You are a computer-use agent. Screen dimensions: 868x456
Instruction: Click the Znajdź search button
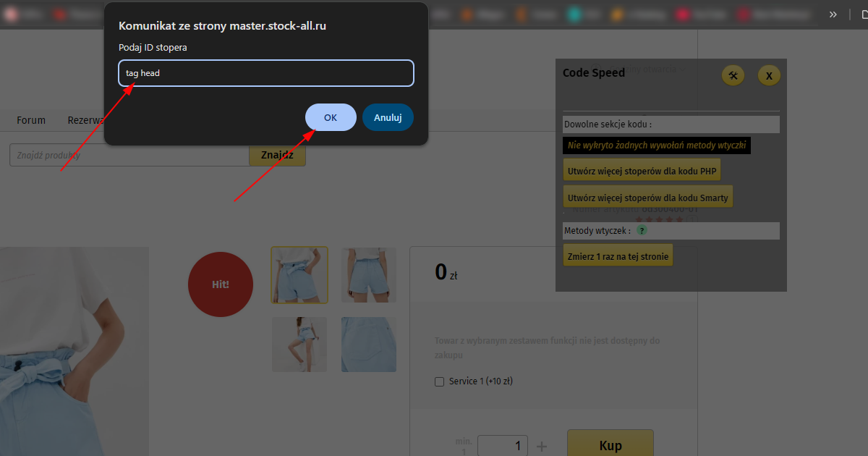[277, 155]
